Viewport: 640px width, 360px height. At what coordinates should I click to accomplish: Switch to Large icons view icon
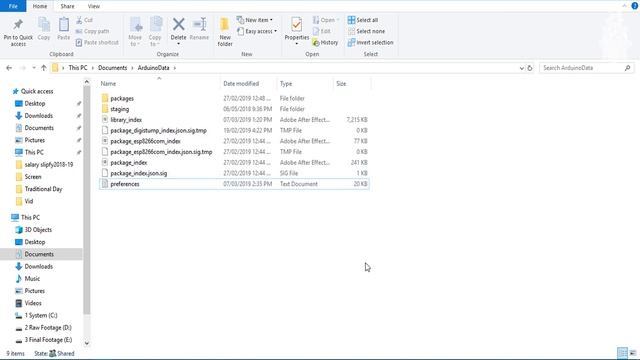coord(633,353)
